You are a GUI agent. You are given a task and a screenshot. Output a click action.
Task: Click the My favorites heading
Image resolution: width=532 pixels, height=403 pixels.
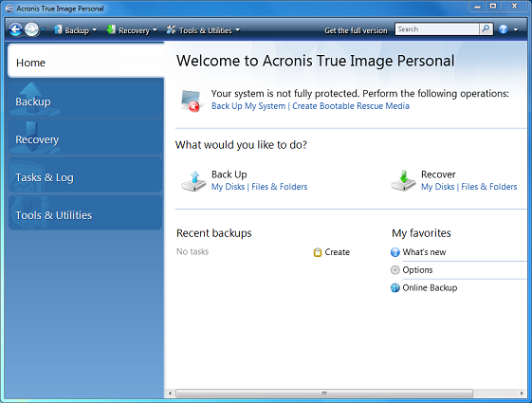tap(421, 233)
